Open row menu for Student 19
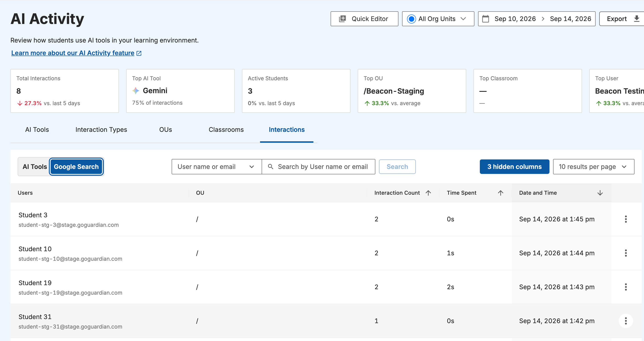 [x=625, y=287]
